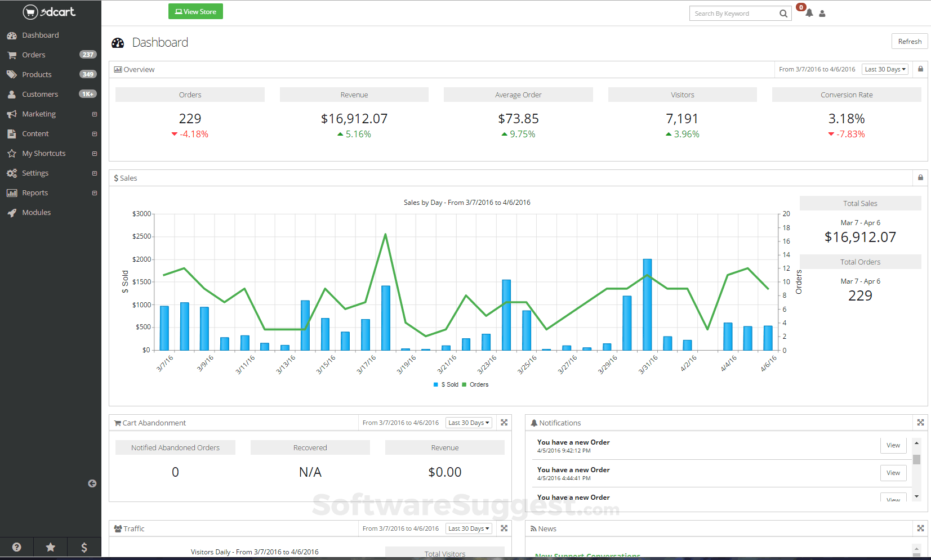Click the search magnifier icon
This screenshot has width=931, height=560.
pyautogui.click(x=783, y=14)
